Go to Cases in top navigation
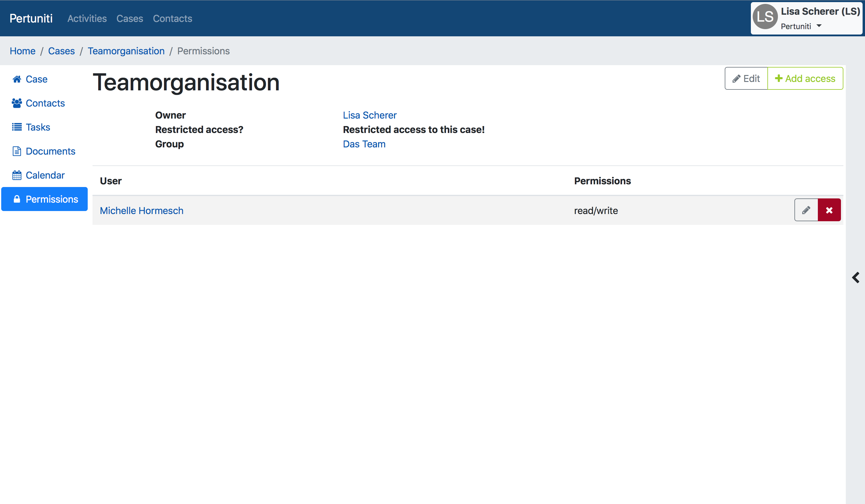 [x=130, y=19]
